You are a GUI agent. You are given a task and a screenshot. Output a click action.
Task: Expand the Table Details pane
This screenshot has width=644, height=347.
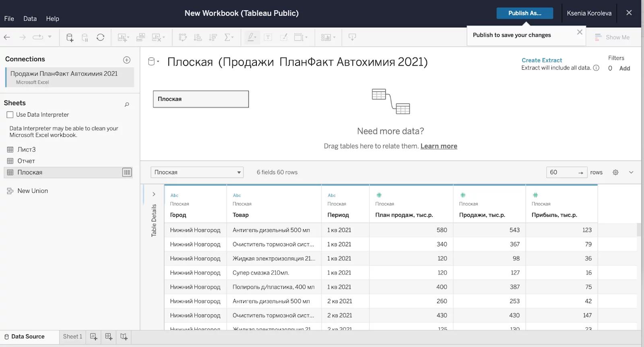pos(154,194)
